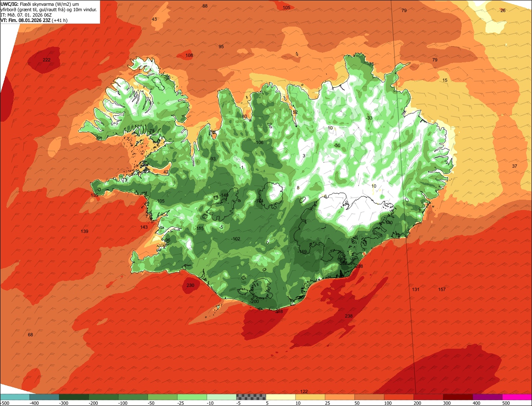532x406 pixels.
Task: Click the 52 value on the north coast fjord
Action: (x=295, y=112)
